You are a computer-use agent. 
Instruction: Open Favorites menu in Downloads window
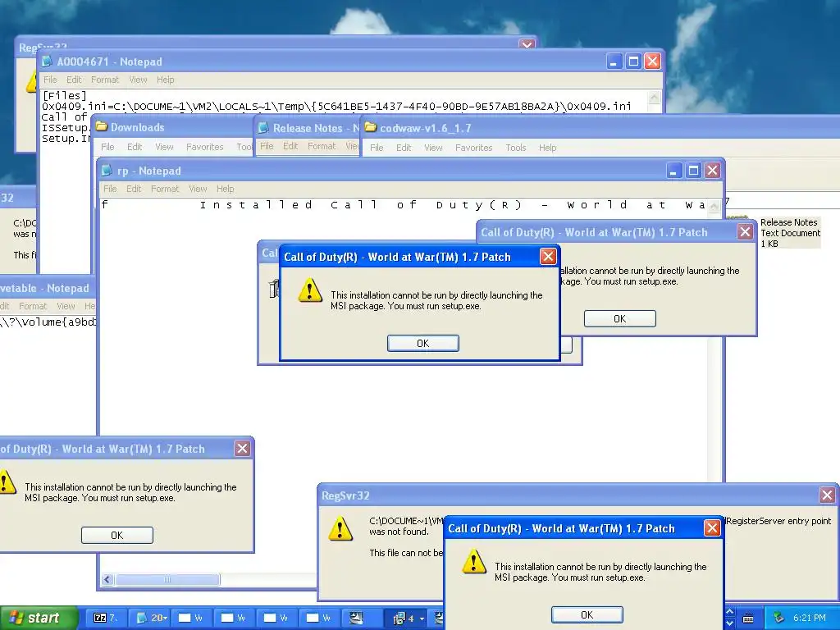[x=204, y=147]
